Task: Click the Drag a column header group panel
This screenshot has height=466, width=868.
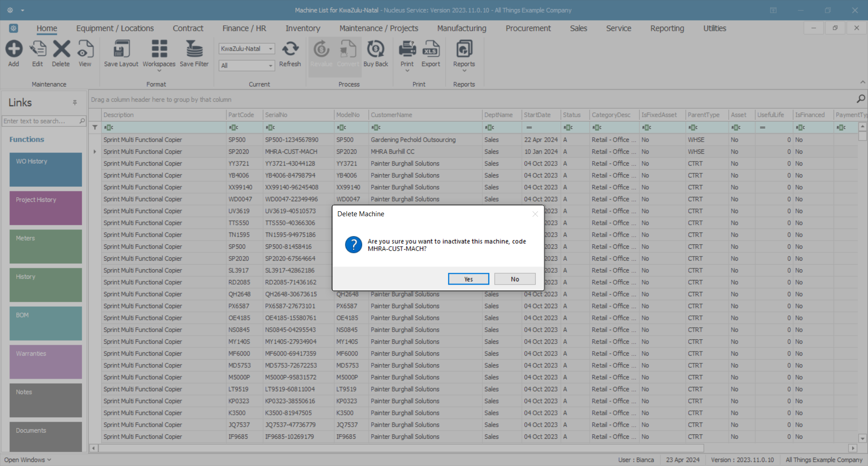Action: pyautogui.click(x=470, y=100)
